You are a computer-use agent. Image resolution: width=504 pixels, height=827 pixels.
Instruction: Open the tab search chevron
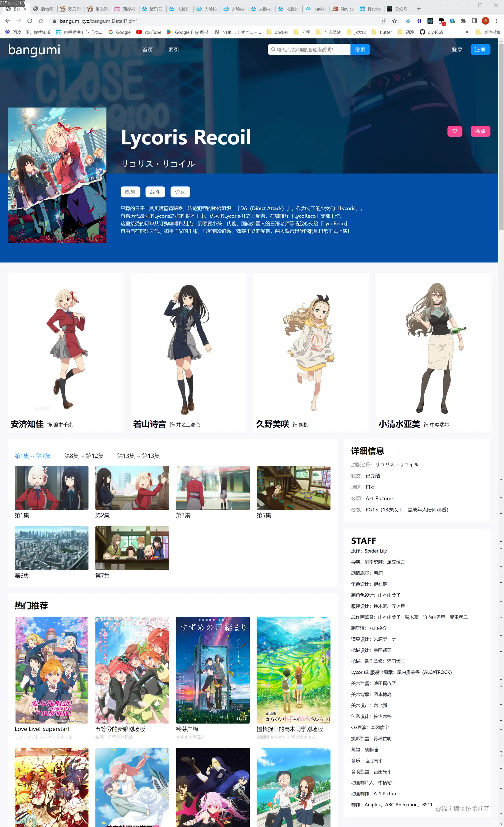click(x=449, y=5)
